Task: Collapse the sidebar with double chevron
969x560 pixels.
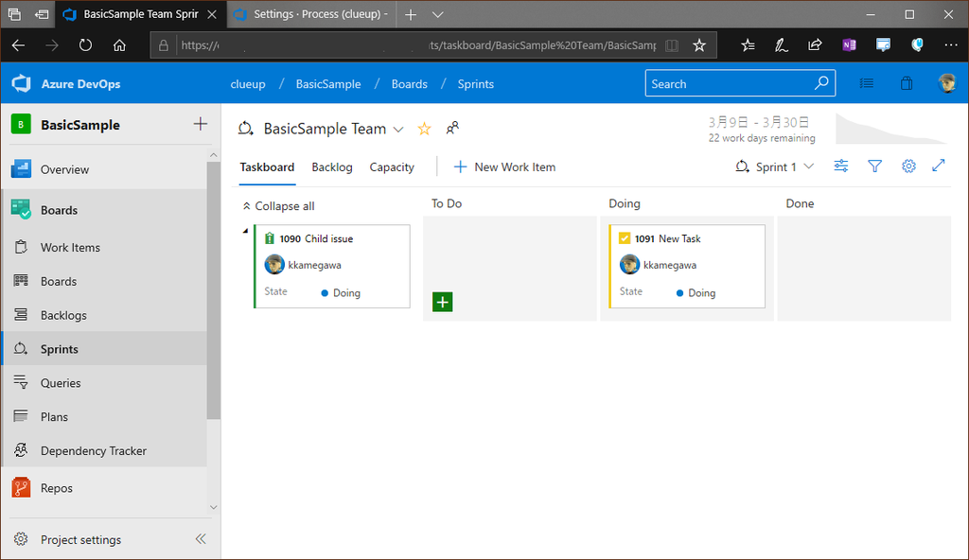Action: [x=201, y=539]
